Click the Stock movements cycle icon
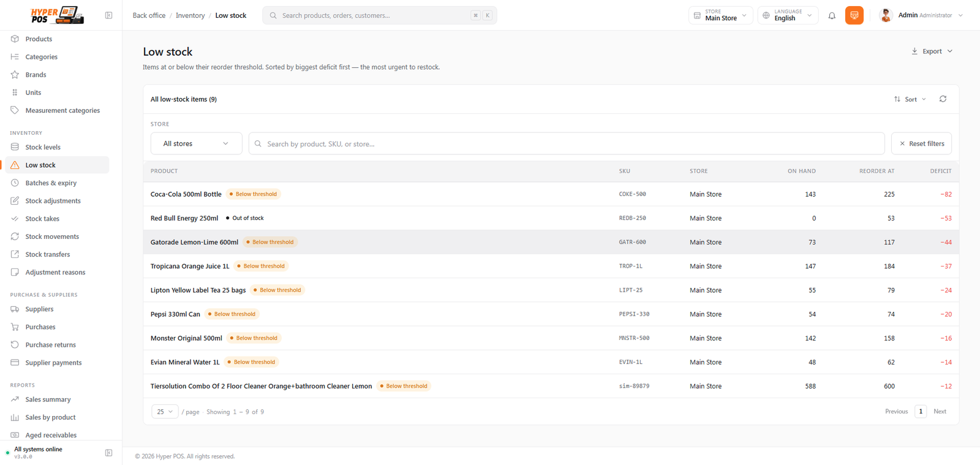Screen dimensions: 980x465 tap(15, 236)
